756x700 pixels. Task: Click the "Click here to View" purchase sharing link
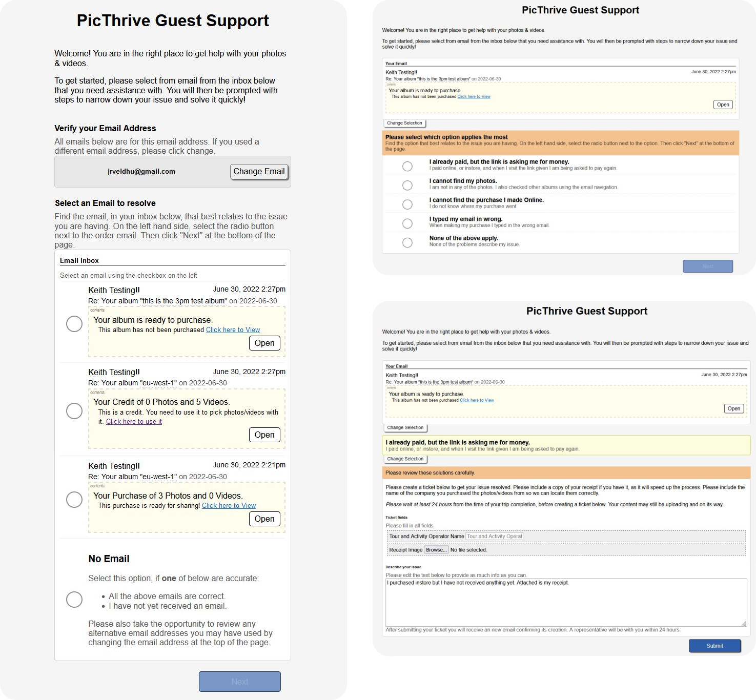[x=229, y=506]
